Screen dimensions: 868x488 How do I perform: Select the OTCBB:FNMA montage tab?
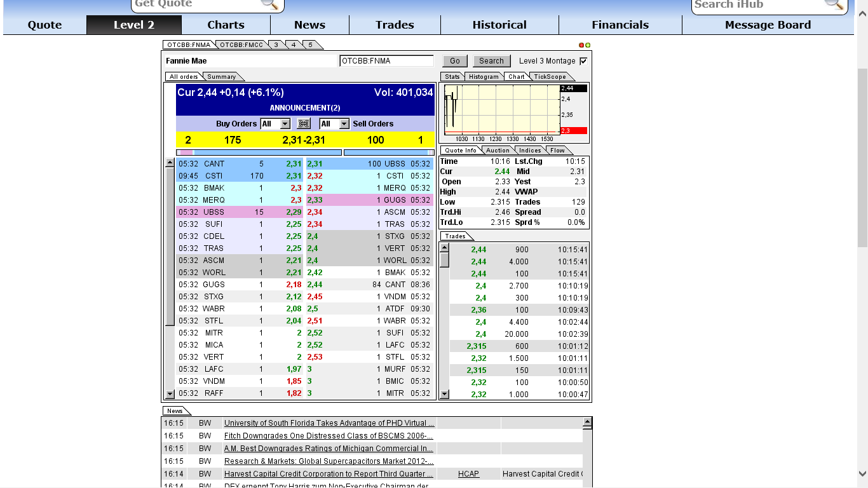(189, 44)
